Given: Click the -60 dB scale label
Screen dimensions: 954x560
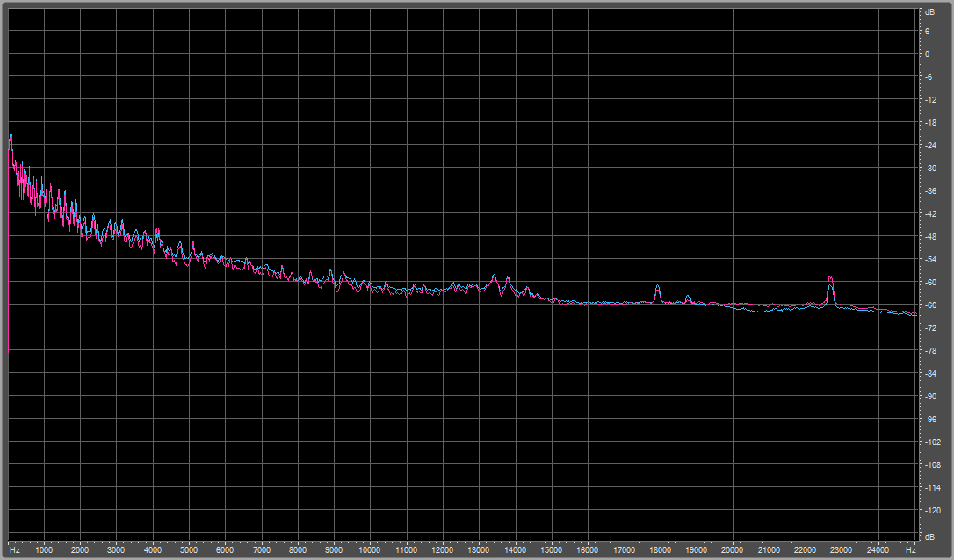Looking at the screenshot, I should [930, 282].
